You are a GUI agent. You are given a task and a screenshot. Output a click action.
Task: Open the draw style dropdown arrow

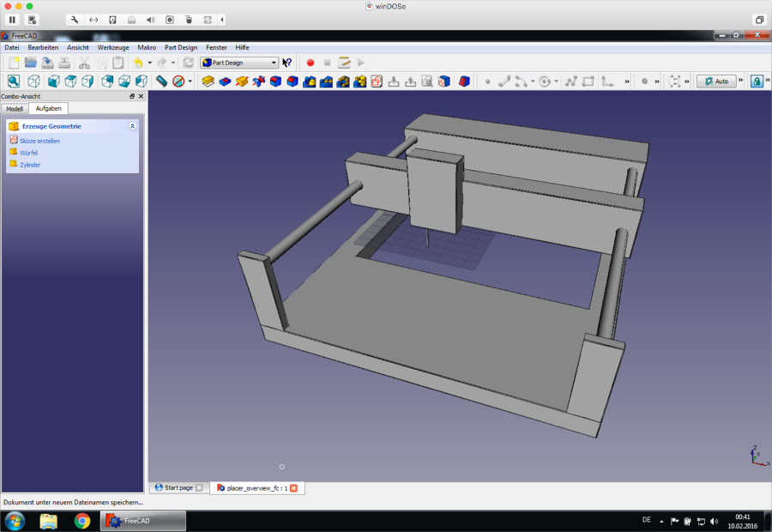190,82
